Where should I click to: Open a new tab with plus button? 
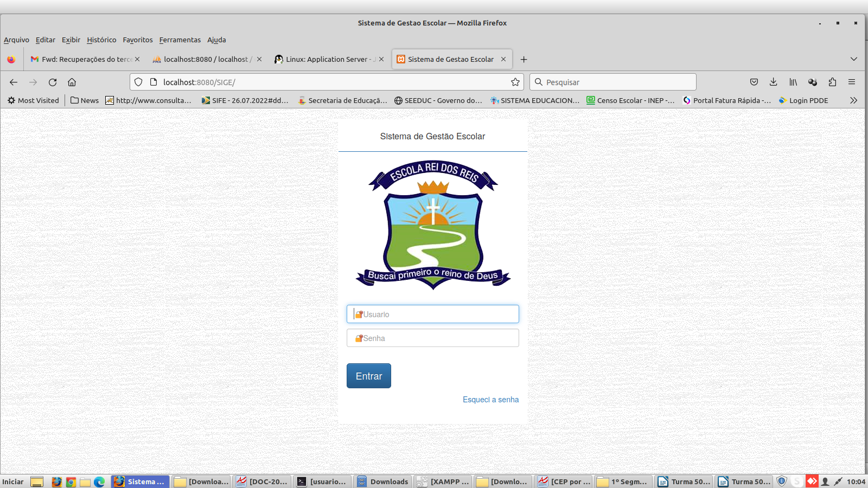tap(524, 59)
